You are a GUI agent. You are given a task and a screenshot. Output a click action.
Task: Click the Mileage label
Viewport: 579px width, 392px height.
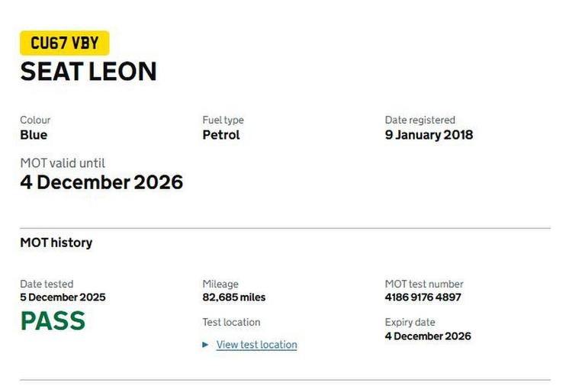point(220,284)
